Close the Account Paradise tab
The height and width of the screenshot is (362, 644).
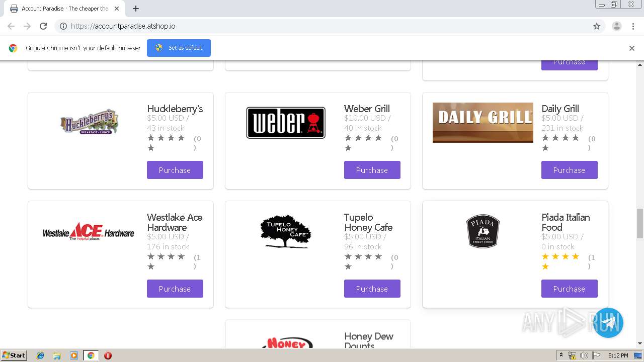[117, 9]
